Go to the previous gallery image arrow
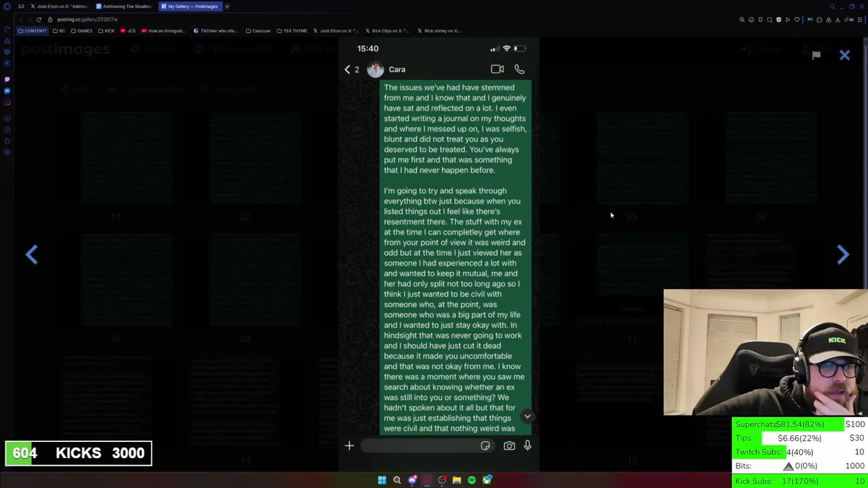The width and height of the screenshot is (868, 488). 31,254
